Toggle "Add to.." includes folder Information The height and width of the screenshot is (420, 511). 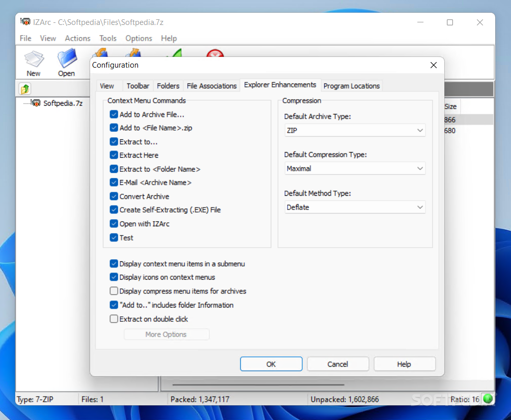coord(113,305)
